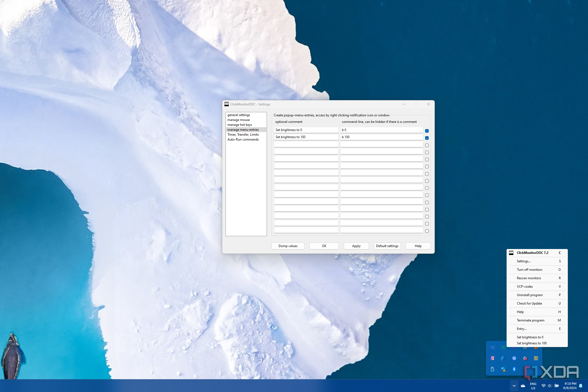
Task: Select 'manage menu entries' in settings list
Action: (246, 130)
